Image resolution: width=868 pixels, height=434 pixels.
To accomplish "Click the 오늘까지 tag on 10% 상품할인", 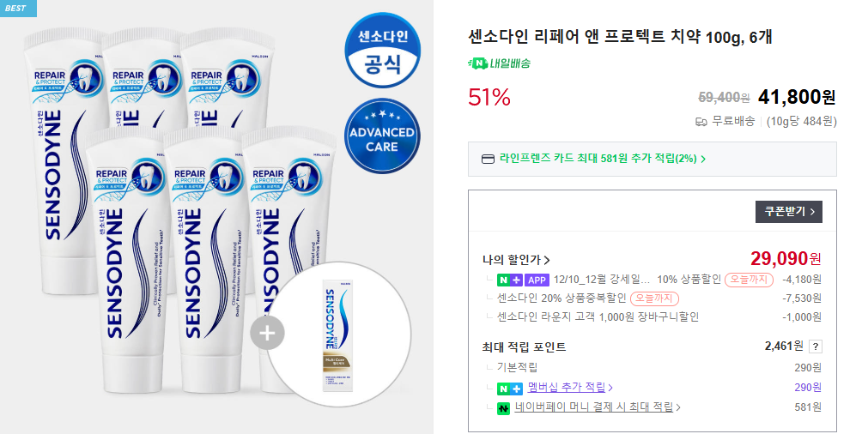I will click(x=749, y=280).
